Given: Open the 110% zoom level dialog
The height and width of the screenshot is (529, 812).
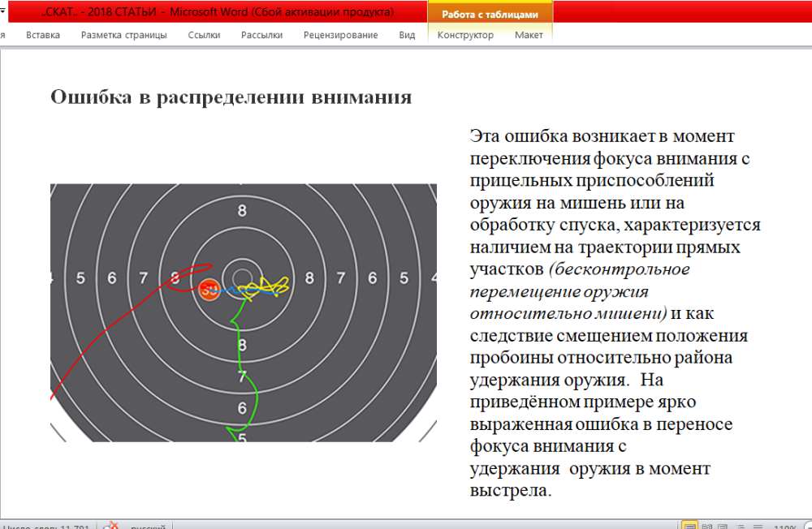Looking at the screenshot, I should click(x=785, y=526).
